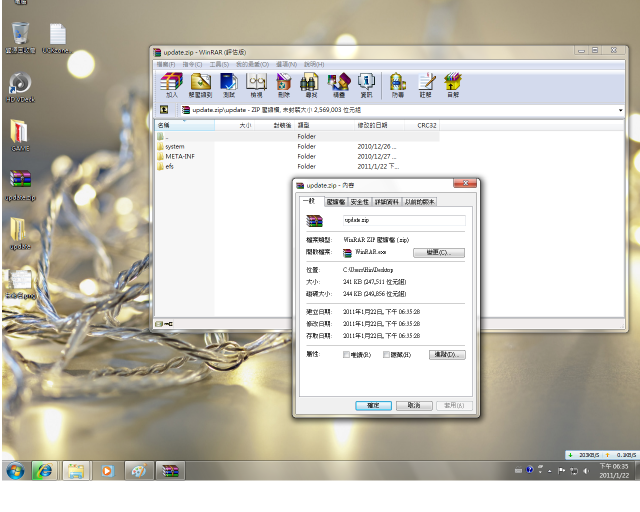Screen dimensions: 640x512
Task: Click the 變更(C)... change program button
Action: 439,253
